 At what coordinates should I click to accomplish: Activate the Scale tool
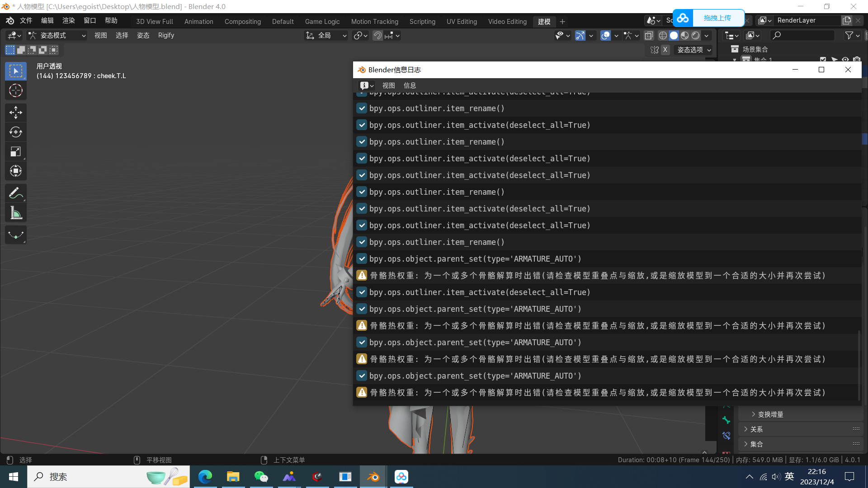click(16, 151)
